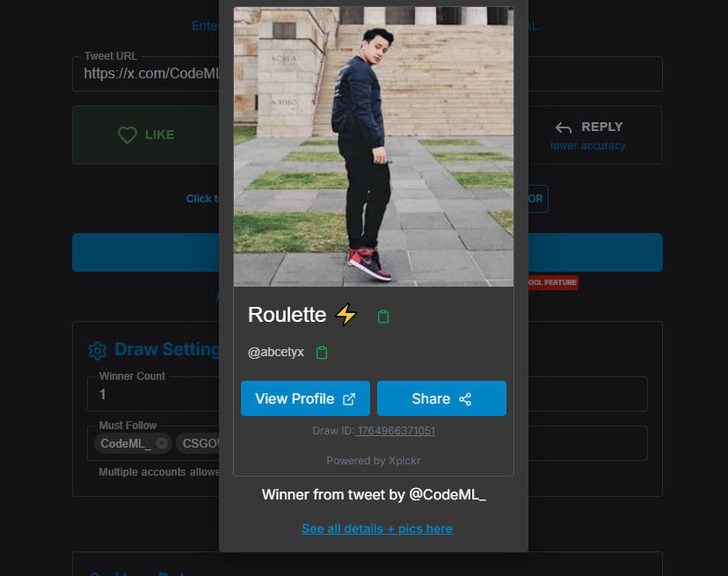Image resolution: width=728 pixels, height=576 pixels.
Task: View the winner's profile photo
Action: [x=374, y=147]
